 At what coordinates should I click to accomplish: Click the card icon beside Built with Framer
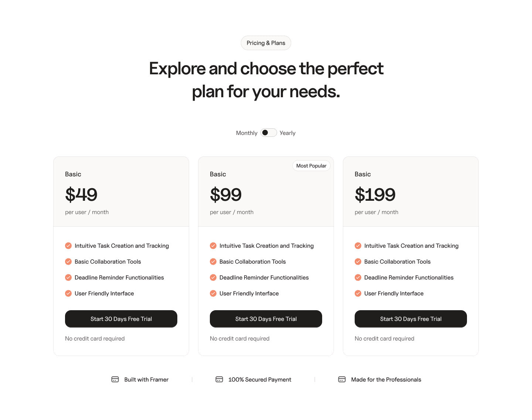(115, 379)
